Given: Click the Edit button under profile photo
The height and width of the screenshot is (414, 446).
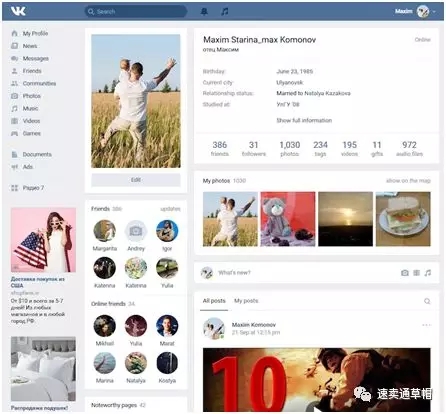Looking at the screenshot, I should pyautogui.click(x=136, y=180).
